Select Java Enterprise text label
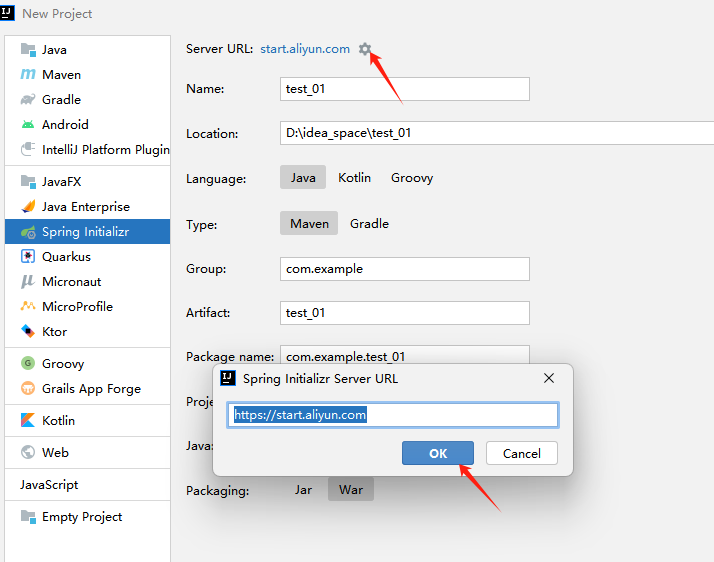 tap(86, 207)
